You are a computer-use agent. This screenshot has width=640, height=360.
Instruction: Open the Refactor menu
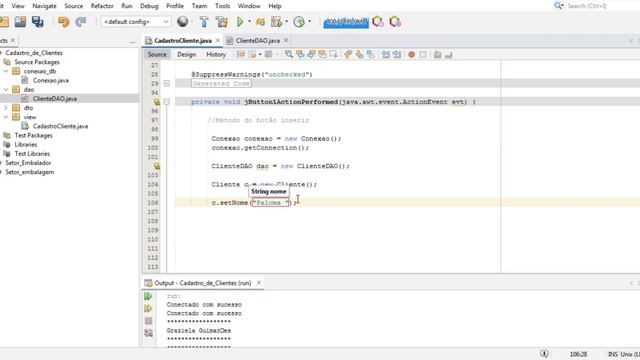[x=102, y=6]
